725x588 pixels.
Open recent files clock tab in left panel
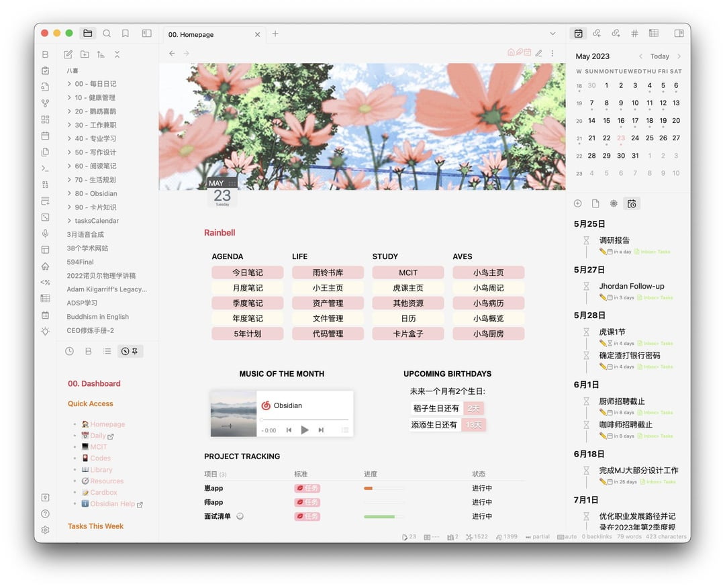coord(69,351)
